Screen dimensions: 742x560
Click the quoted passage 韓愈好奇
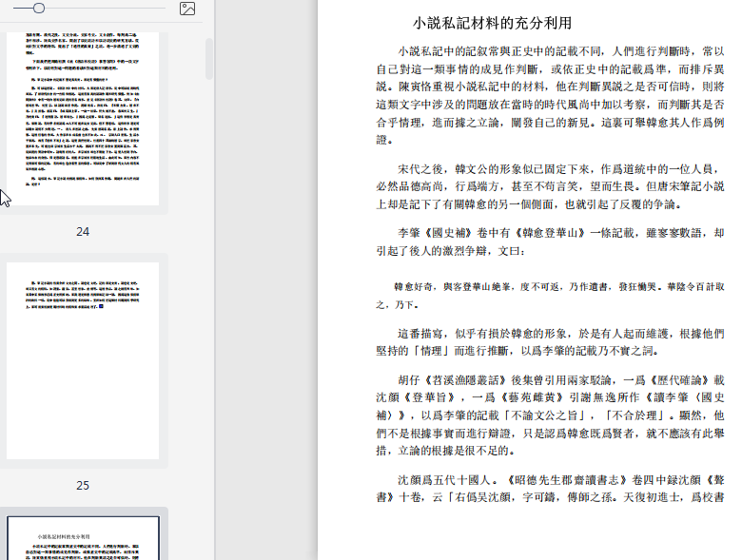[550, 296]
